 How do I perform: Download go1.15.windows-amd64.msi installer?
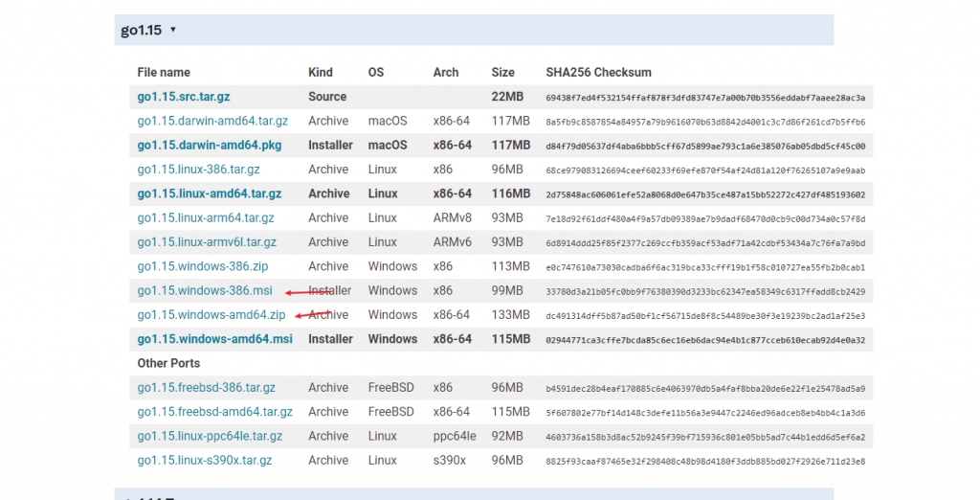coord(215,340)
